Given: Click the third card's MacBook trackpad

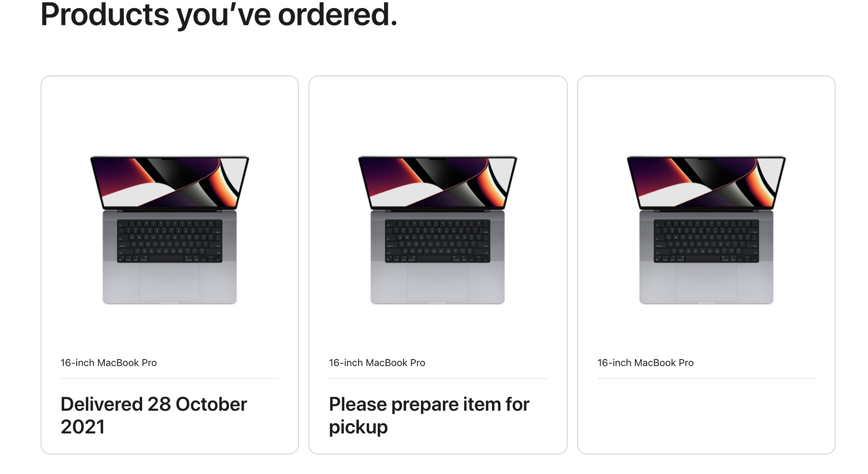Looking at the screenshot, I should [x=706, y=282].
